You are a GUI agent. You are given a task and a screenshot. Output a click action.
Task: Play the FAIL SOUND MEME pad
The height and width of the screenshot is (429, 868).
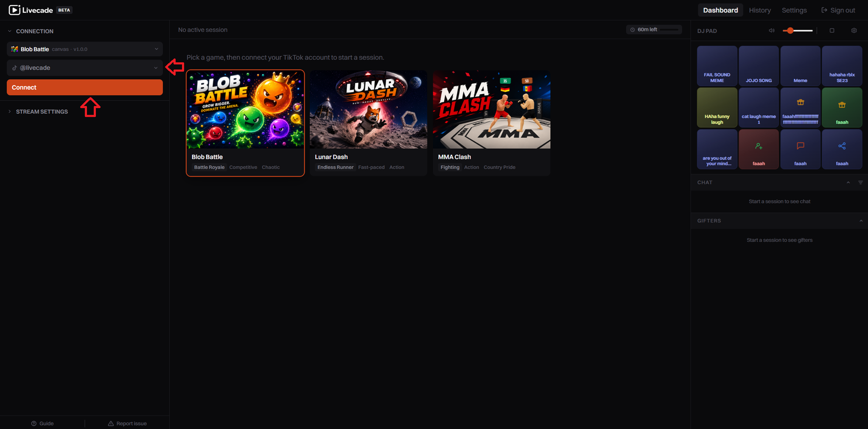click(x=717, y=66)
